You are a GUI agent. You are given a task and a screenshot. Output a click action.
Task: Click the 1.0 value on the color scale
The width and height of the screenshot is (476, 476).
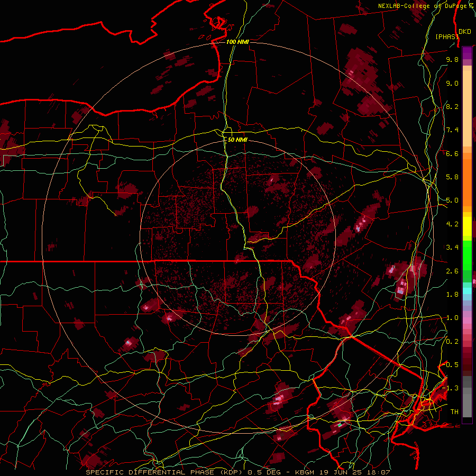[452, 318]
